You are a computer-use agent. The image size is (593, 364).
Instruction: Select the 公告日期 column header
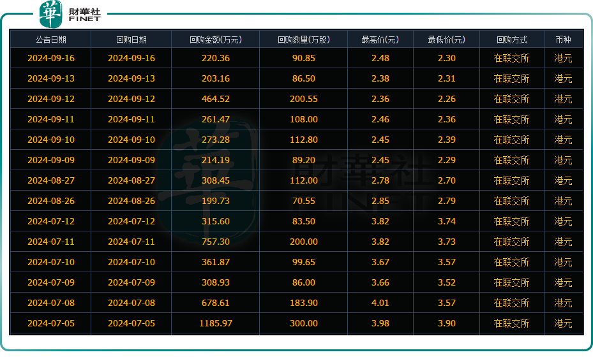click(51, 40)
